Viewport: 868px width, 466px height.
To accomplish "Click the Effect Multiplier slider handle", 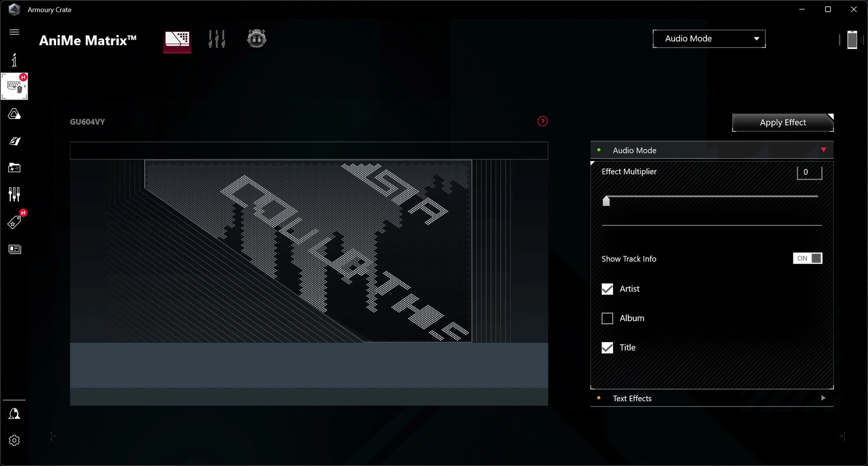I will [x=606, y=201].
